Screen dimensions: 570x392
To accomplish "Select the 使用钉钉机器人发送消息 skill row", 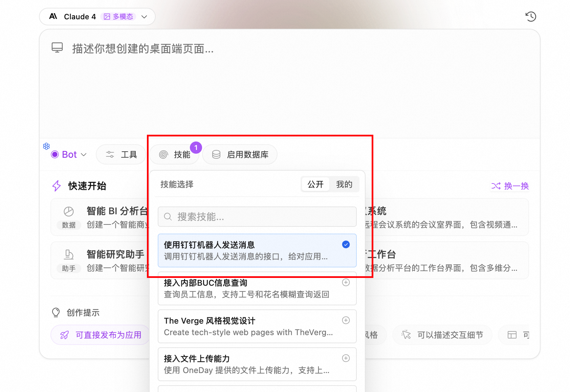I will 257,251.
